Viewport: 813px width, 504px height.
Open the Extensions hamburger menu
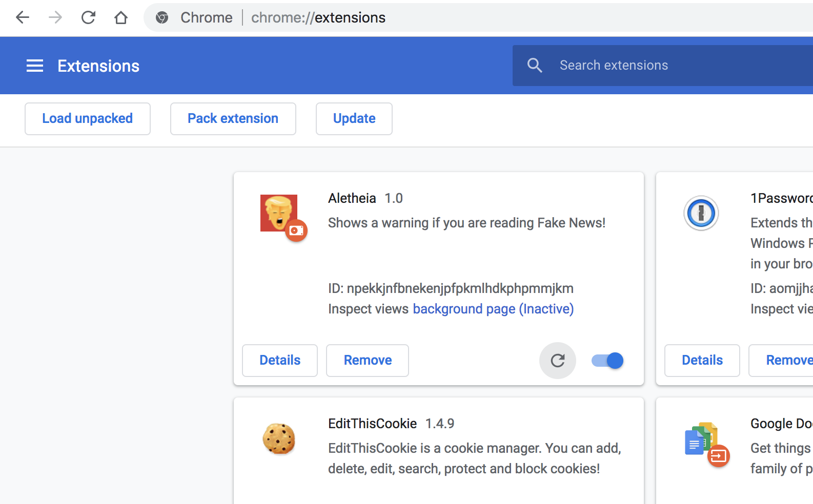tap(35, 66)
